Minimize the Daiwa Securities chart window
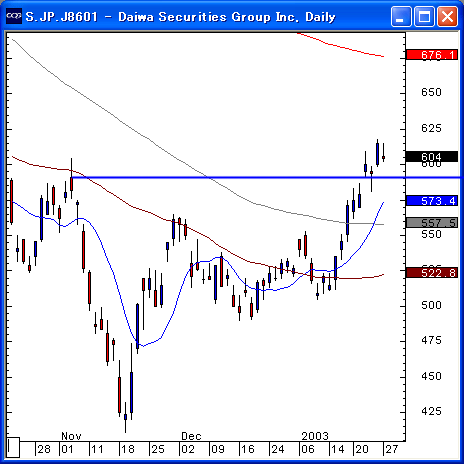The height and width of the screenshot is (464, 464). pyautogui.click(x=401, y=16)
